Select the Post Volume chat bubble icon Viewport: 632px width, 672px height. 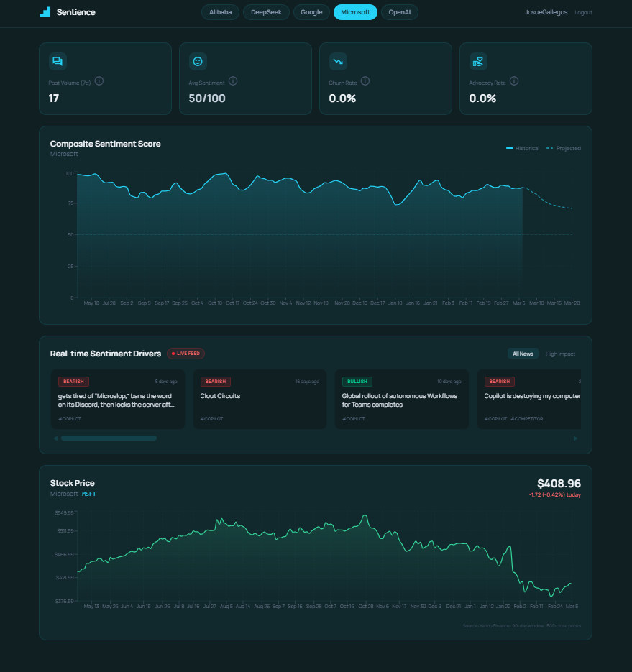[x=57, y=60]
